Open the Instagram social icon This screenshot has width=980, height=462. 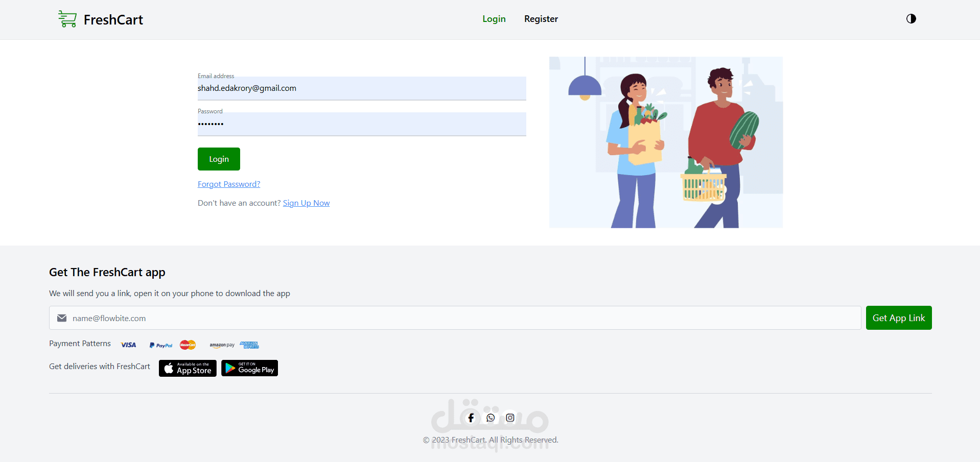point(510,418)
